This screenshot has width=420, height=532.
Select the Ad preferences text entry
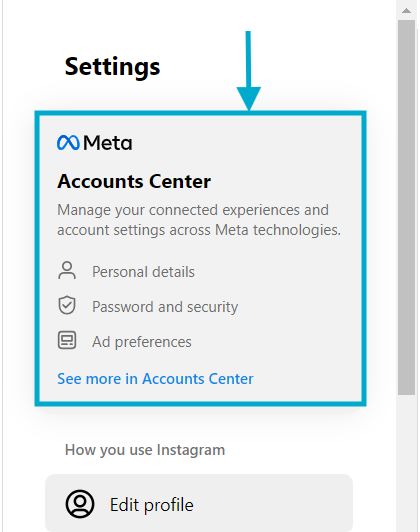click(x=142, y=342)
